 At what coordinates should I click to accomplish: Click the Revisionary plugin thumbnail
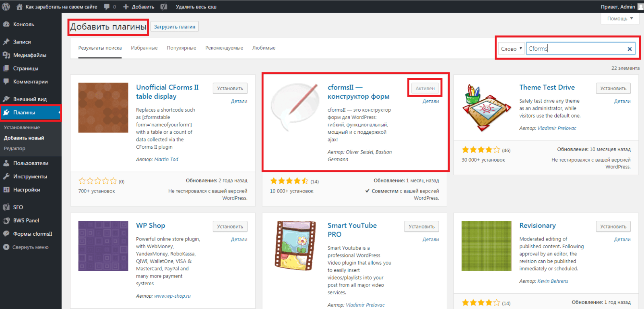[x=487, y=246]
